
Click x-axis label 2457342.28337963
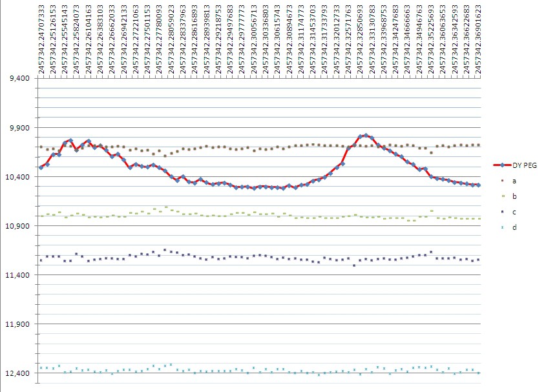(183, 39)
